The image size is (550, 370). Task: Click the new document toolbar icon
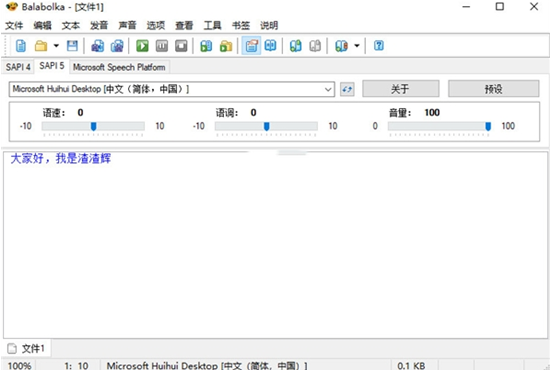21,46
